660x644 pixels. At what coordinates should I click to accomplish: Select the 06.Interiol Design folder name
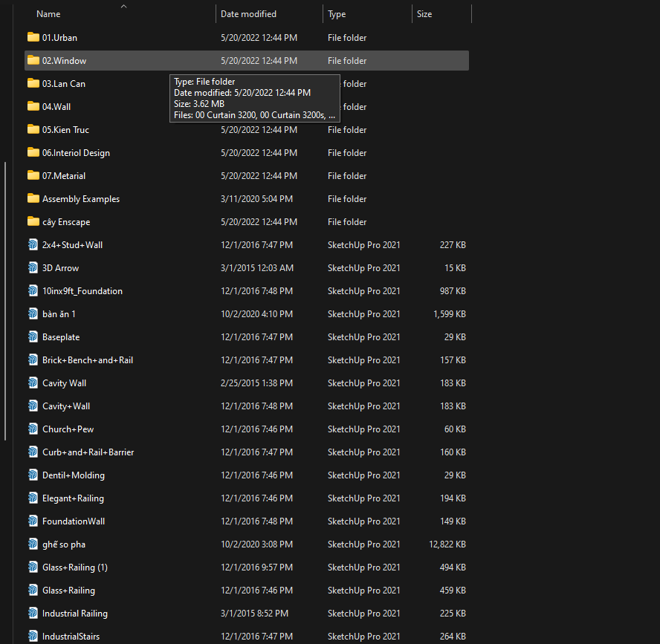coord(76,153)
